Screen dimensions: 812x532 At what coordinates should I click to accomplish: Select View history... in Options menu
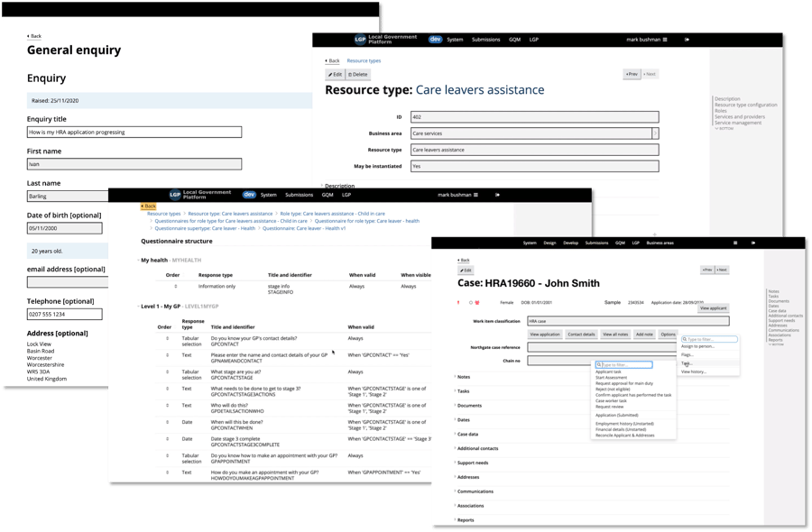pos(694,372)
